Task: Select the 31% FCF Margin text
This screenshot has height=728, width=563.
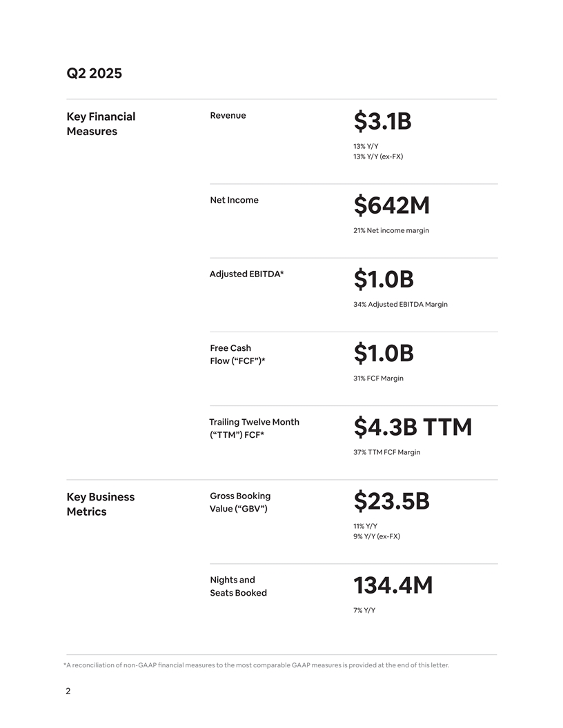Action: point(378,378)
